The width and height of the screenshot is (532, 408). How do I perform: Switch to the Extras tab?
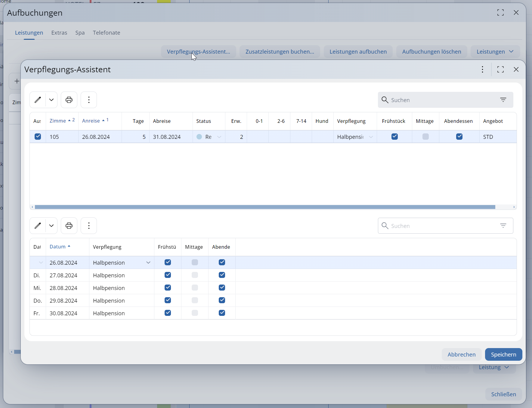[x=59, y=33]
